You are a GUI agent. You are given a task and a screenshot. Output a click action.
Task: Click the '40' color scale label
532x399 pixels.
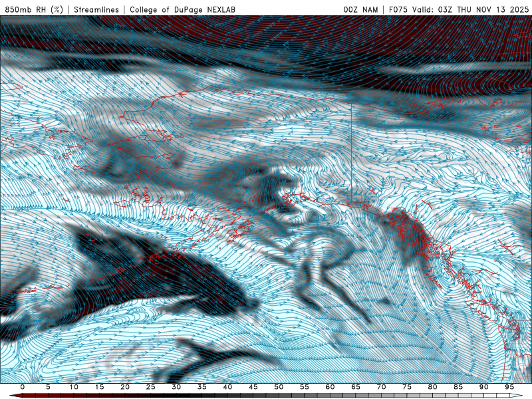[227, 387]
